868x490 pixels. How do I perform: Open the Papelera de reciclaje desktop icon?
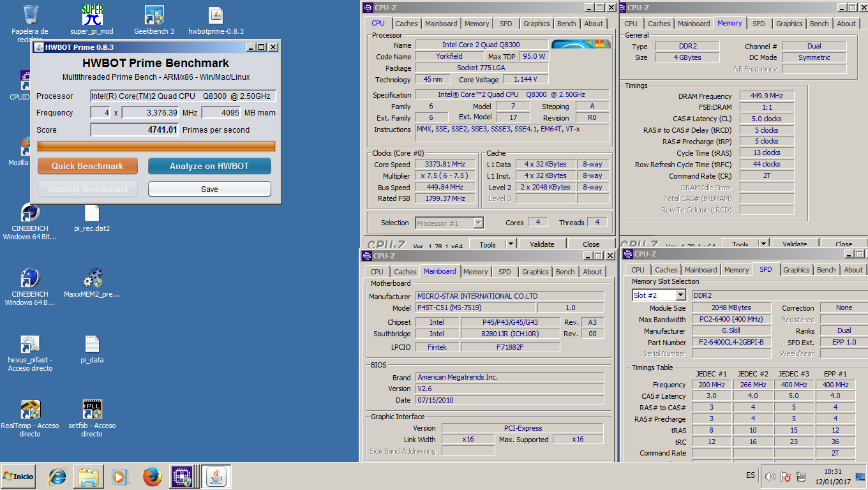click(30, 15)
